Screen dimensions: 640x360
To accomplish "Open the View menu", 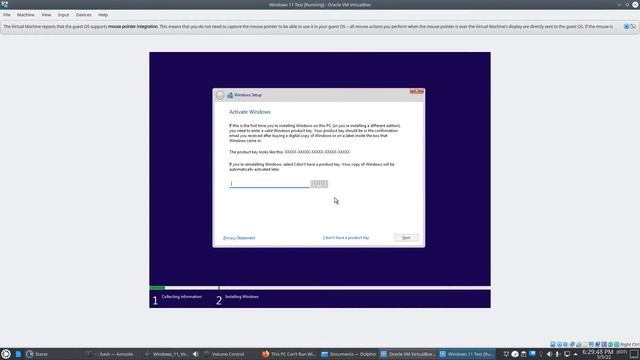I will pyautogui.click(x=46, y=15).
